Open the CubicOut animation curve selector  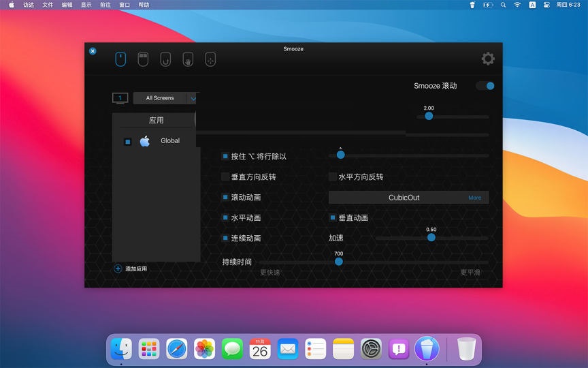pos(408,198)
